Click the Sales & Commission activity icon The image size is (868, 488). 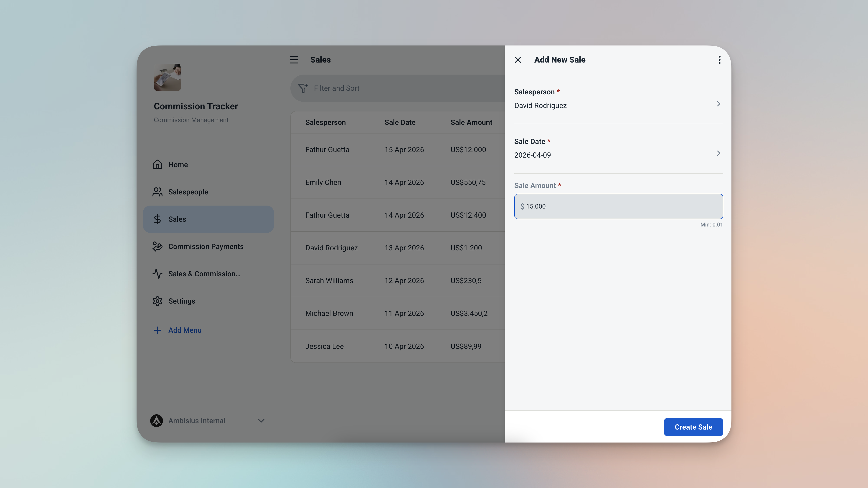157,274
